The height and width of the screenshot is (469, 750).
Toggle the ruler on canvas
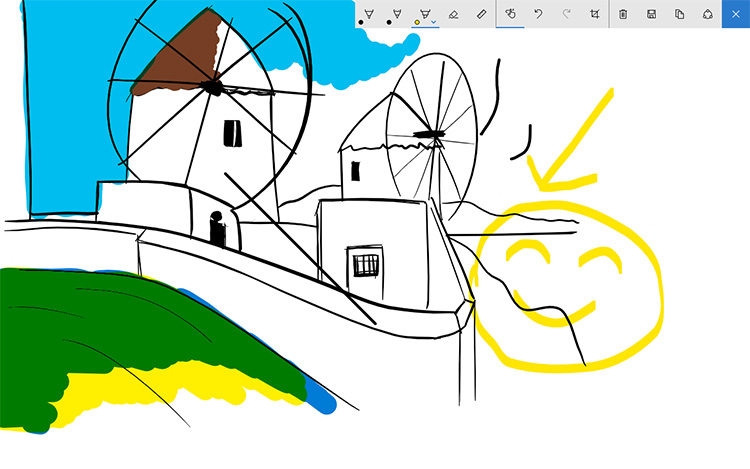(481, 14)
